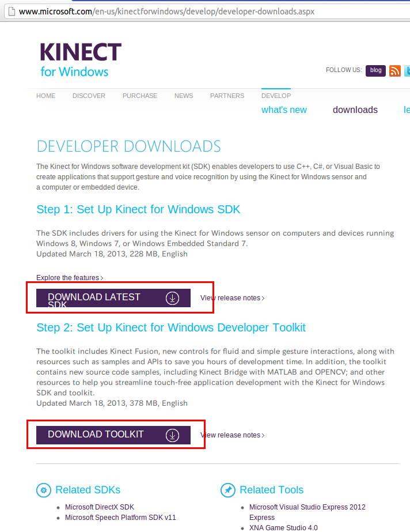Open toolkit View release notes link
Viewport: 410px width, 532px height.
(x=233, y=435)
